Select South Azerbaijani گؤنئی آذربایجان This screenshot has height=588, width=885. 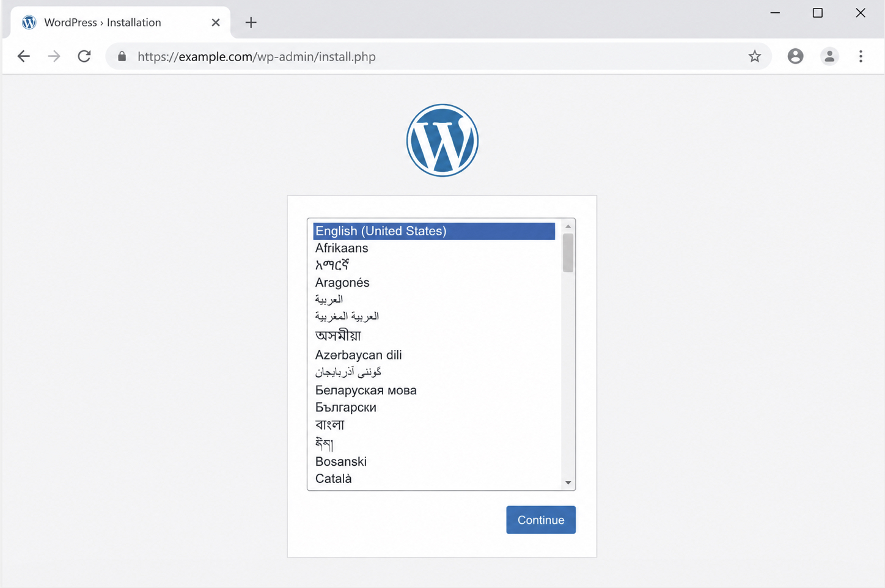434,372
